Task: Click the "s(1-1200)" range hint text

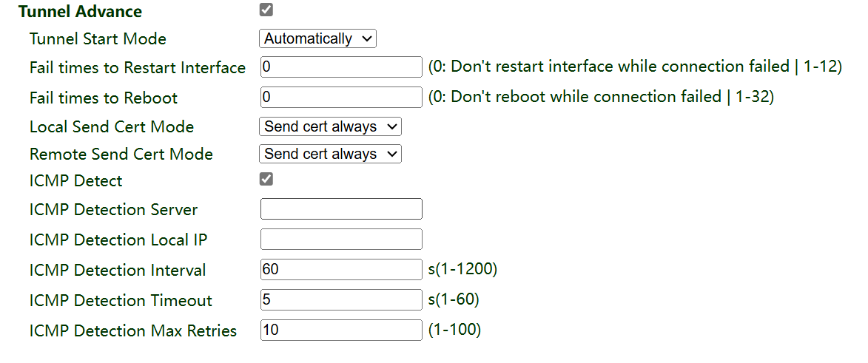Action: 462,269
